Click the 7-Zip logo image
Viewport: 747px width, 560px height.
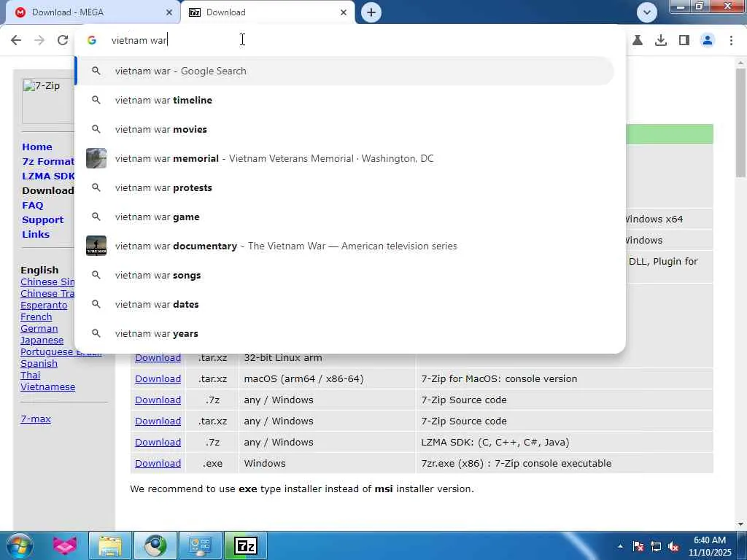(x=47, y=101)
